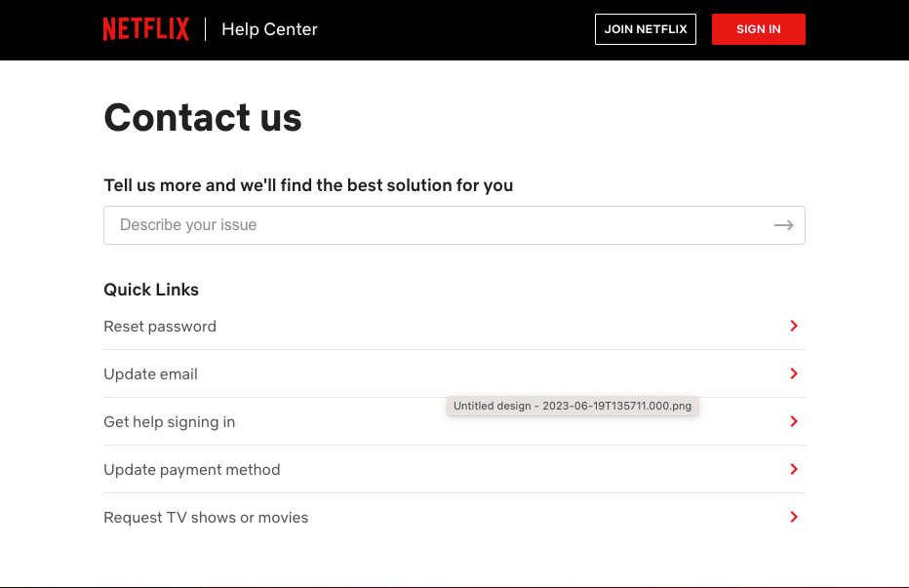Click the chevron beside Request TV shows or movies
Image resolution: width=909 pixels, height=588 pixels.
click(794, 517)
